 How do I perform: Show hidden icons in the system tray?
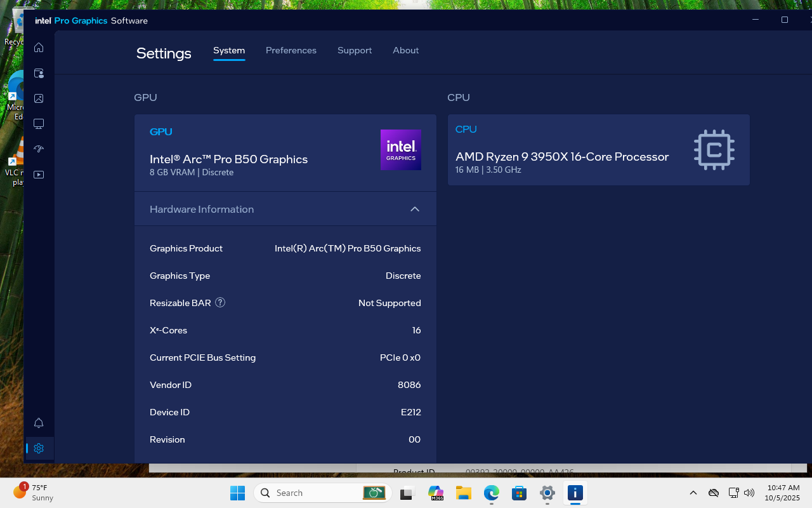click(693, 493)
